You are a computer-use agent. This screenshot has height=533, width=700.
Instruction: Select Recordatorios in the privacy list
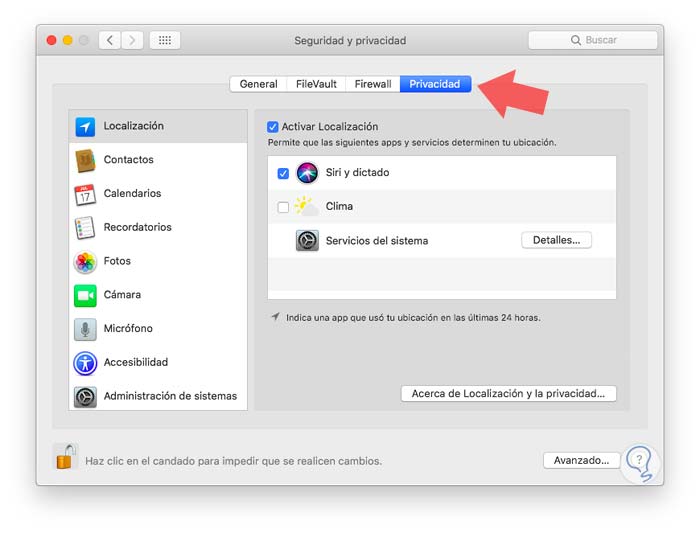158,227
